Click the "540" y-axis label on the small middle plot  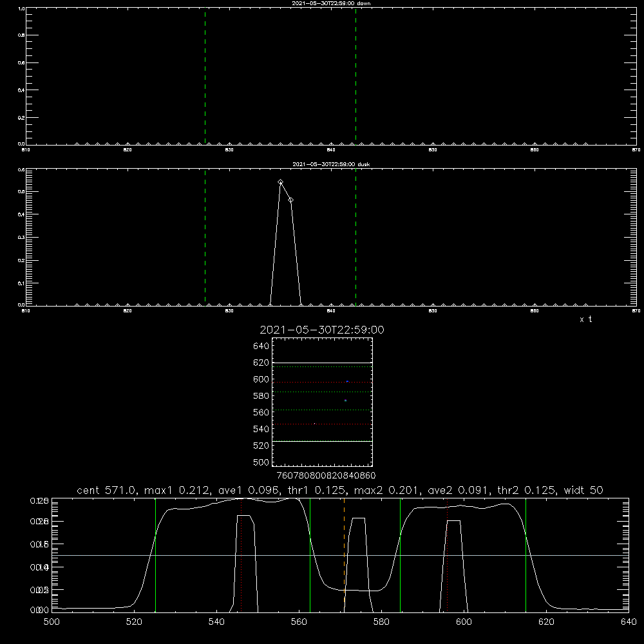pyautogui.click(x=261, y=429)
